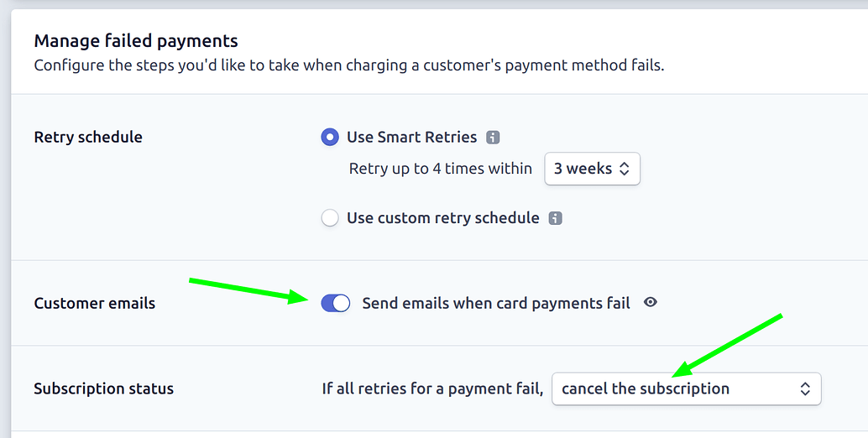
Task: Select the Use Smart Retries radio button
Action: pyautogui.click(x=330, y=138)
